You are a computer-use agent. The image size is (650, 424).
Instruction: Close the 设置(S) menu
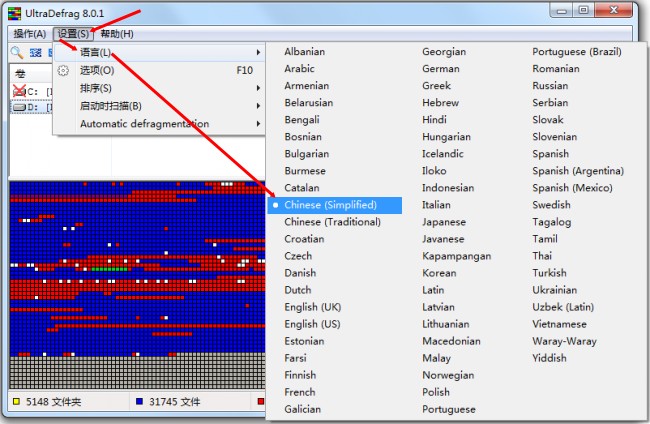(73, 34)
